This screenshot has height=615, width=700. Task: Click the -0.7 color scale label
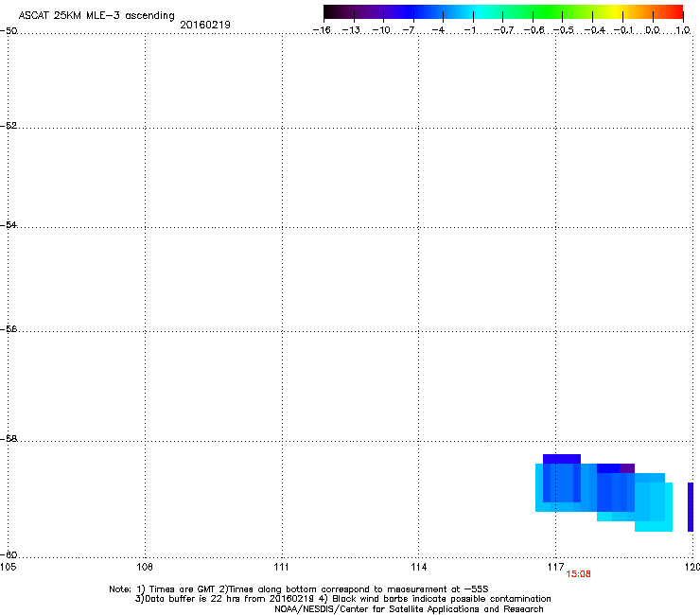[503, 30]
